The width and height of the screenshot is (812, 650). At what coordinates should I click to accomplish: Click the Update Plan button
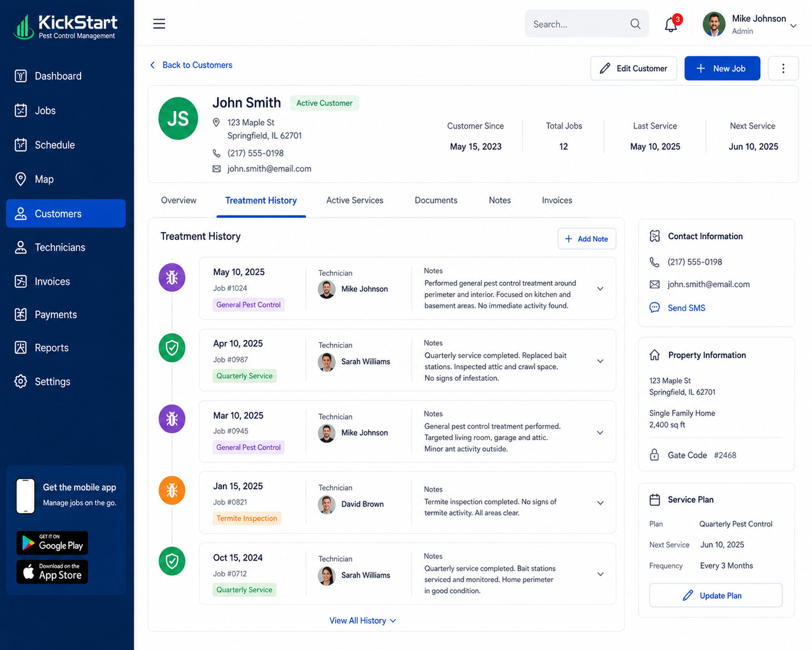tap(716, 596)
